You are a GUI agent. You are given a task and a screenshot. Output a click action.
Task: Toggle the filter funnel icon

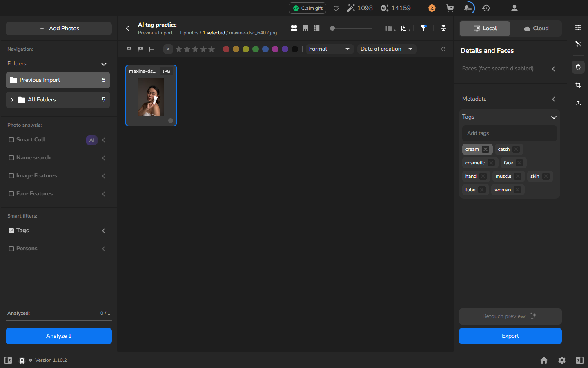pyautogui.click(x=423, y=28)
